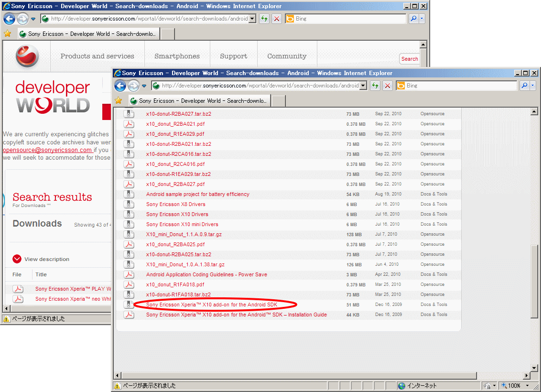Image resolution: width=541 pixels, height=392 pixels.
Task: Refresh the page in the rear window
Action: pos(264,19)
